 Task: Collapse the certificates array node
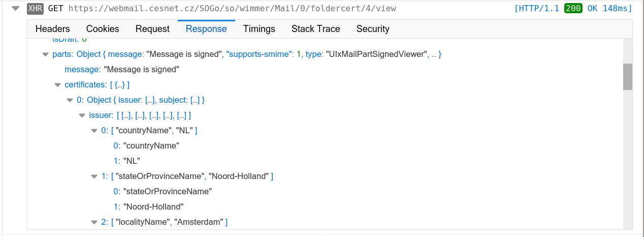[58, 85]
